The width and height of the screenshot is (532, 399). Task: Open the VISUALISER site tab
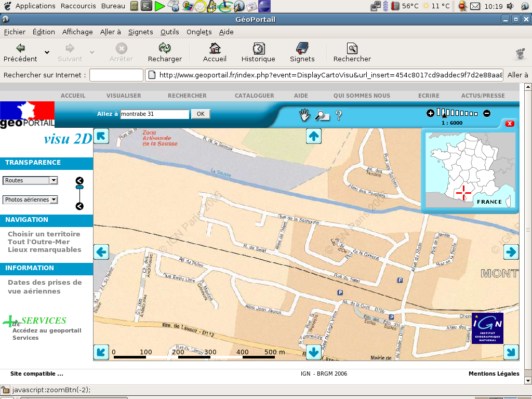124,96
